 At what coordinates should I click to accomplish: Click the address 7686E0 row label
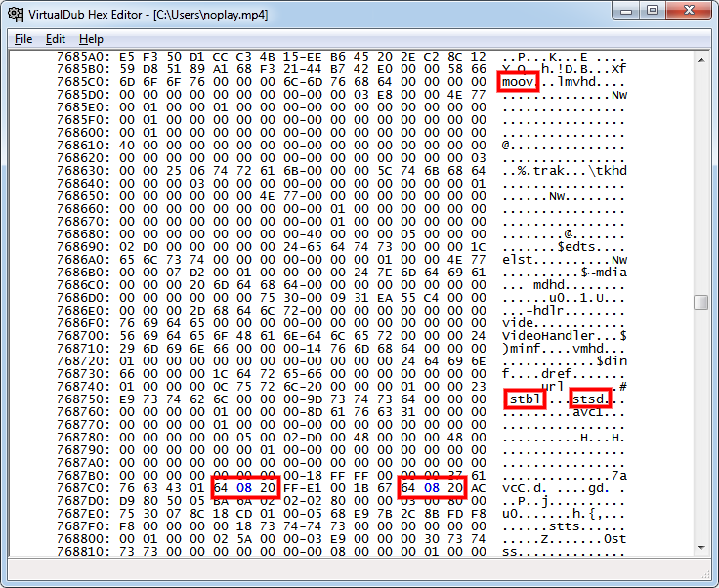(x=83, y=311)
